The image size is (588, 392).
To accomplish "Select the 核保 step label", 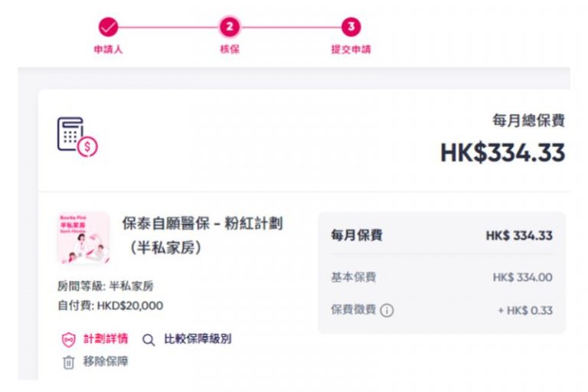I will pos(230,49).
